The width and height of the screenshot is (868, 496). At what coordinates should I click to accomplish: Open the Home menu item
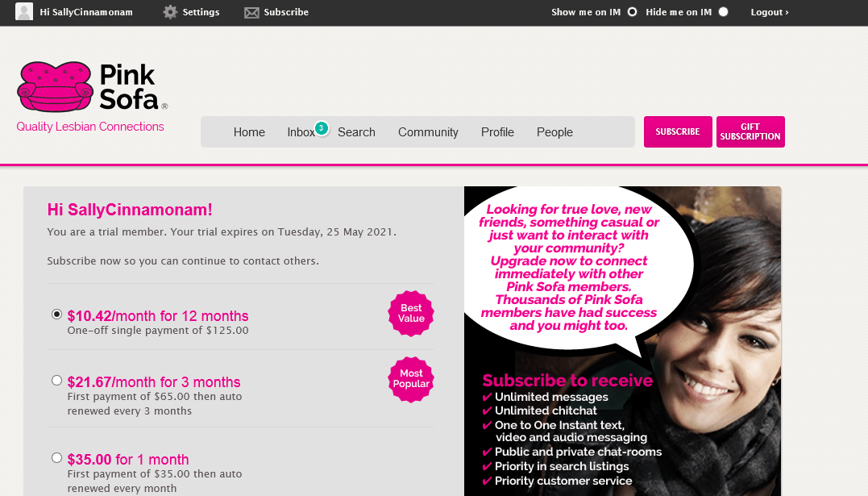(249, 132)
